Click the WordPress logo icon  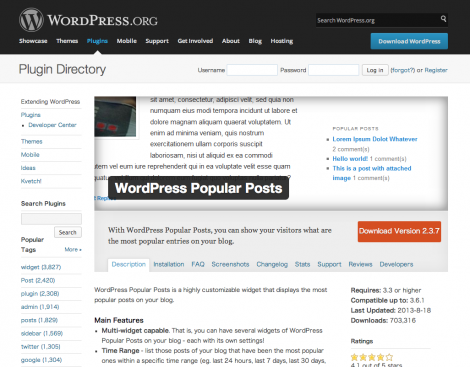(x=31, y=20)
